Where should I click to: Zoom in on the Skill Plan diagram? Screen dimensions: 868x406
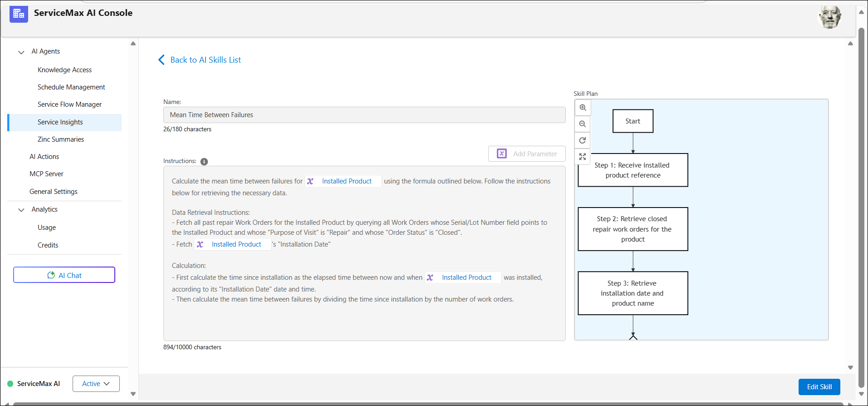(x=583, y=108)
